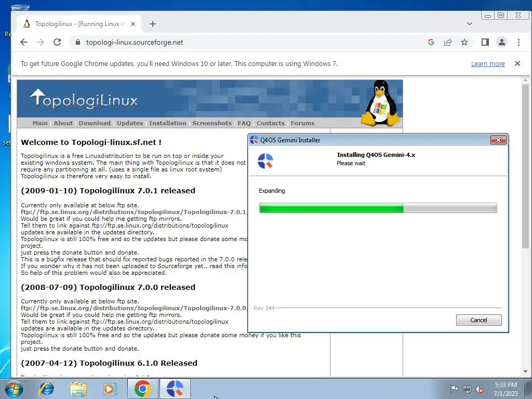Cancel the Q4OS Gemini installation
Image resolution: width=532 pixels, height=399 pixels.
click(x=478, y=320)
